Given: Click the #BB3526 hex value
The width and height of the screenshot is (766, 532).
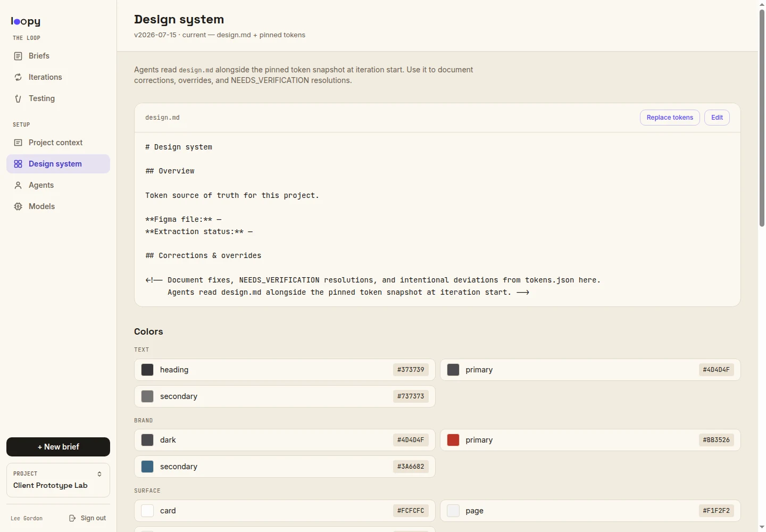Looking at the screenshot, I should 716,440.
